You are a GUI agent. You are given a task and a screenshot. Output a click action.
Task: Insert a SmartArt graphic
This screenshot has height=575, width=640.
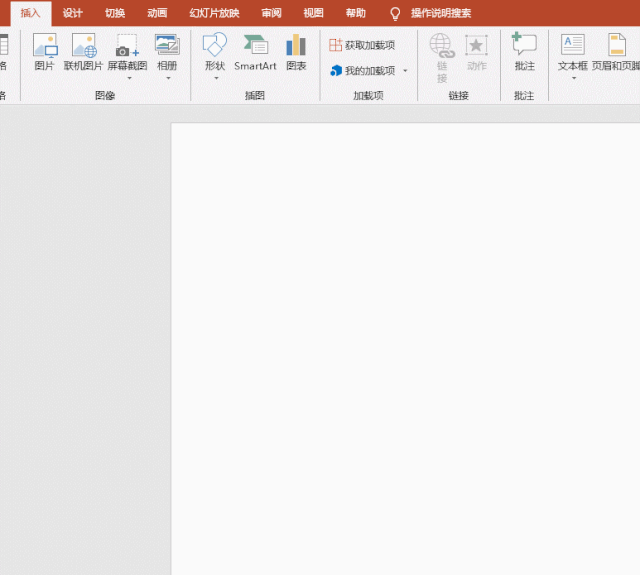[x=255, y=51]
